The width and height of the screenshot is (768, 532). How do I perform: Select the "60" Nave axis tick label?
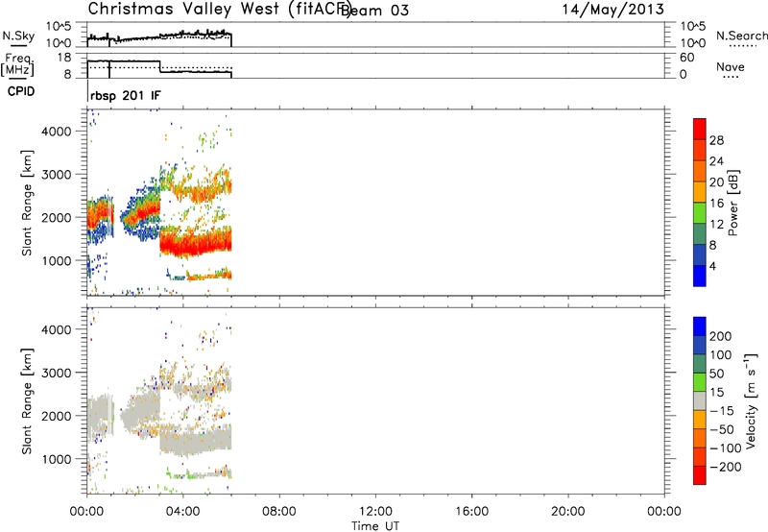686,58
